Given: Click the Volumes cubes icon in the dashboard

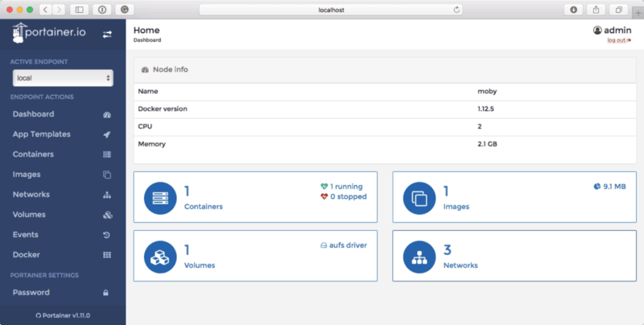Looking at the screenshot, I should point(160,256).
